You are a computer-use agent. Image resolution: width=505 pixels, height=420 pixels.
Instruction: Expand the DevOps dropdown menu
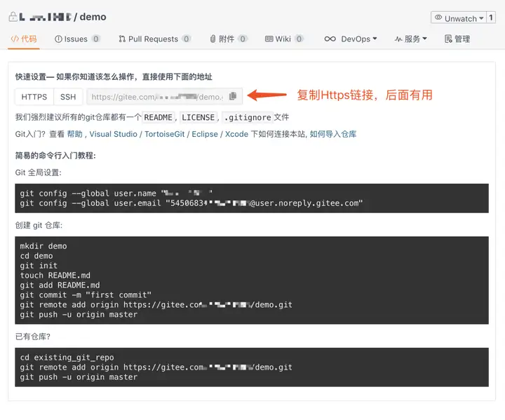tap(351, 39)
